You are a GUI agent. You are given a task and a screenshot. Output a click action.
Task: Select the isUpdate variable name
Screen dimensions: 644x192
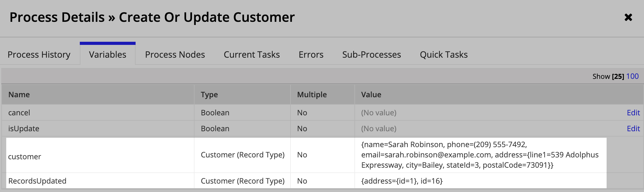(x=24, y=129)
